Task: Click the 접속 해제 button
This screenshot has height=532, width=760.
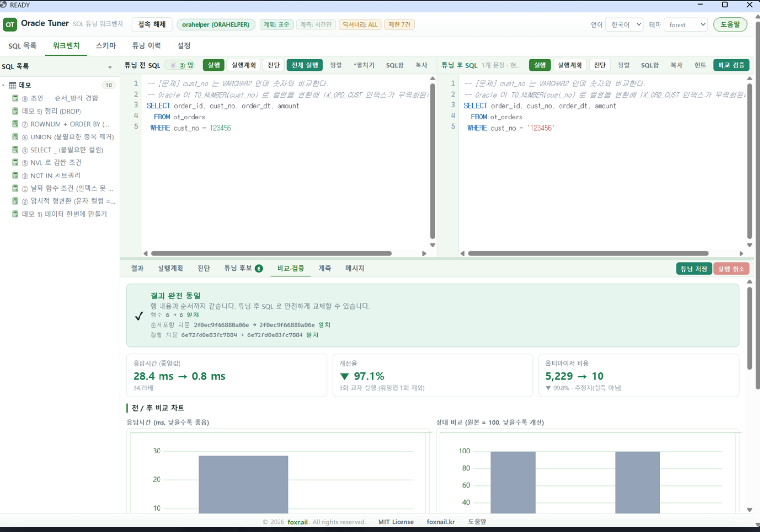Action: coord(152,24)
